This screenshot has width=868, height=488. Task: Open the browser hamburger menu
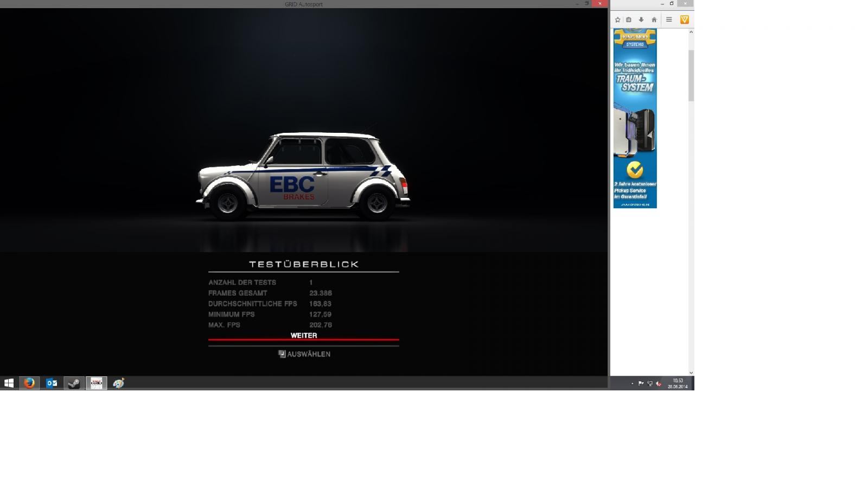click(x=669, y=20)
